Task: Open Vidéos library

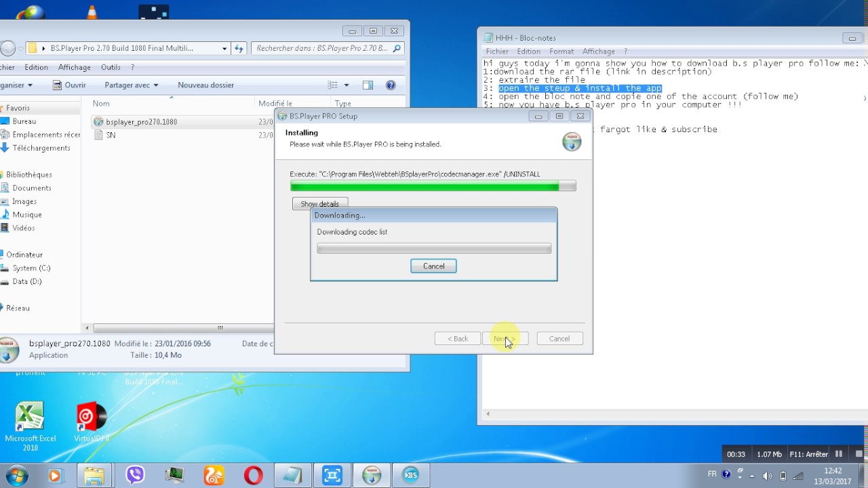Action: click(23, 228)
